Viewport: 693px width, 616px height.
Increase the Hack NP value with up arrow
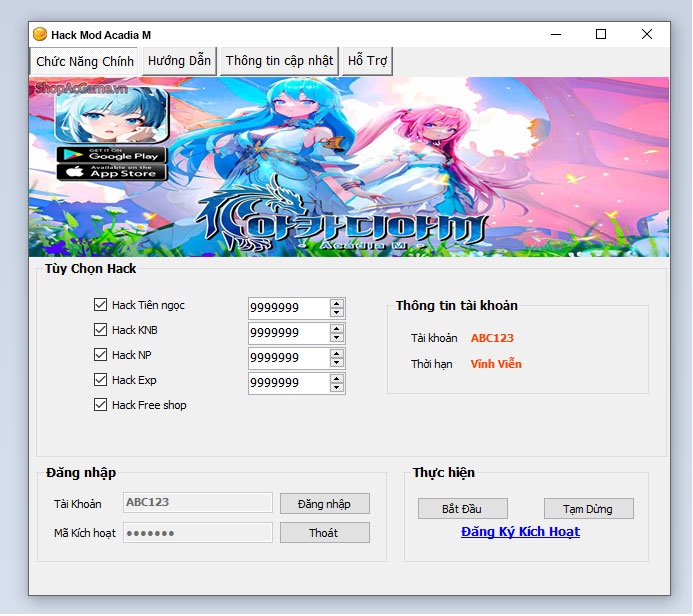pyautogui.click(x=337, y=354)
